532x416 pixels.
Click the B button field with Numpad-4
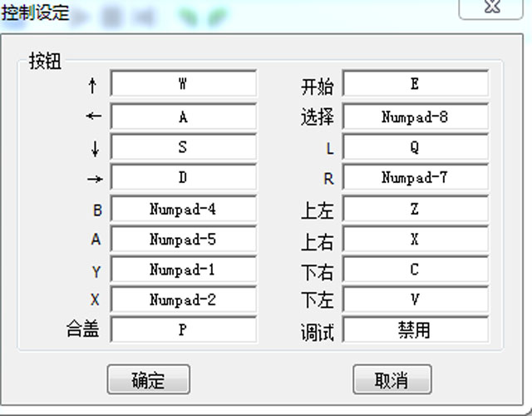point(183,210)
